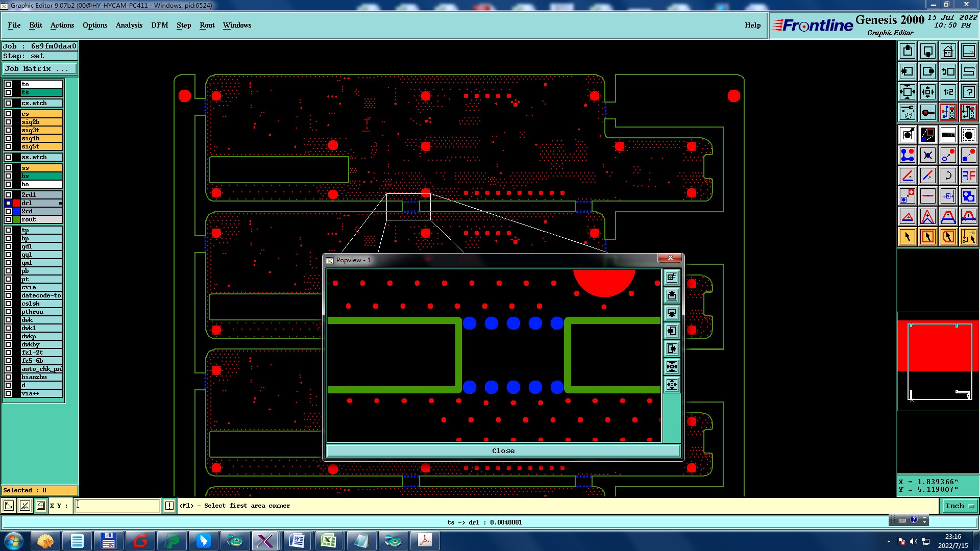Screen dimensions: 980x551
Task: Expand the drl layer small marker
Action: pos(60,203)
